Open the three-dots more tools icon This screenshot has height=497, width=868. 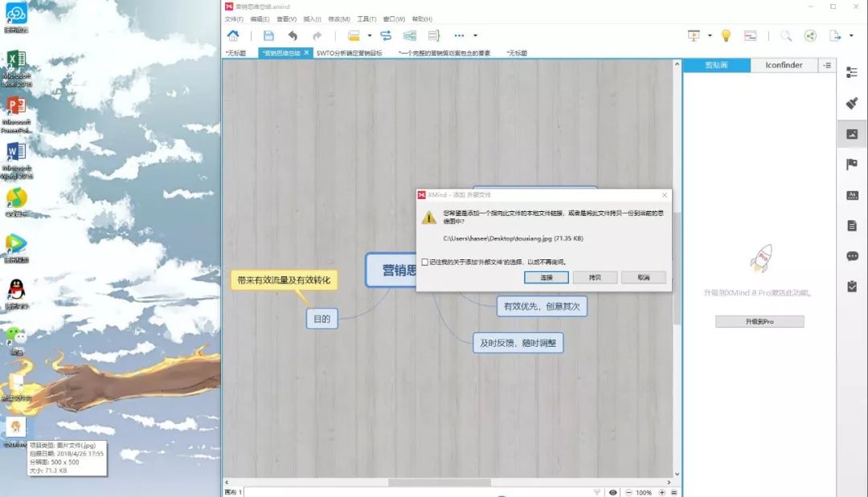click(459, 36)
